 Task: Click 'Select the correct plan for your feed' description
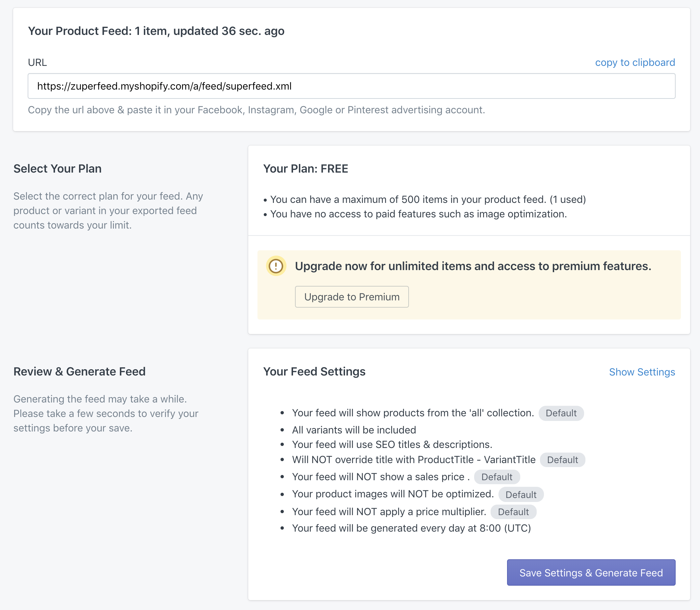click(108, 211)
